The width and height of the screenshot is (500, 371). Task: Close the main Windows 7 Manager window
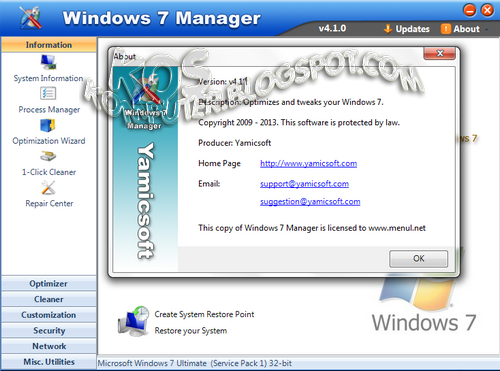click(x=487, y=10)
